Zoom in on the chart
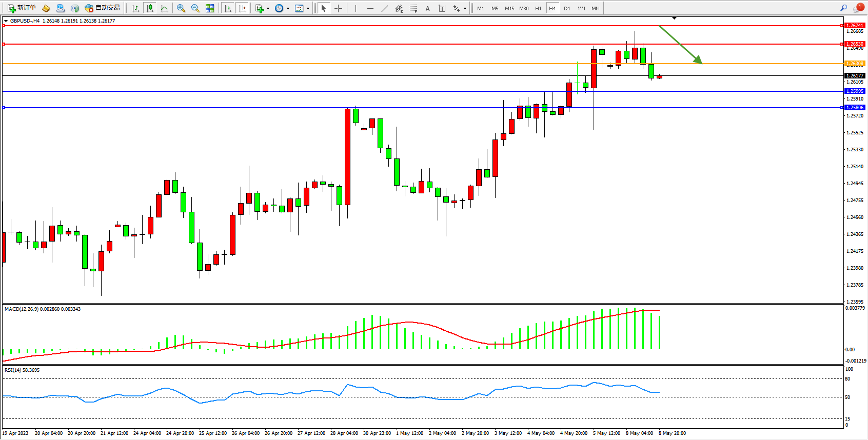Image resolution: width=868 pixels, height=440 pixels. pyautogui.click(x=181, y=8)
